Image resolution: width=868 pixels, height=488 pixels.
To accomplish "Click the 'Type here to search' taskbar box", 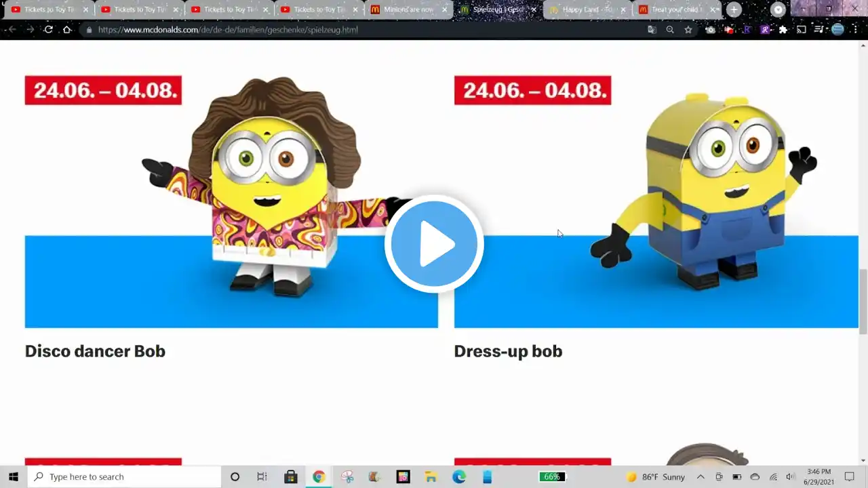I will (125, 476).
